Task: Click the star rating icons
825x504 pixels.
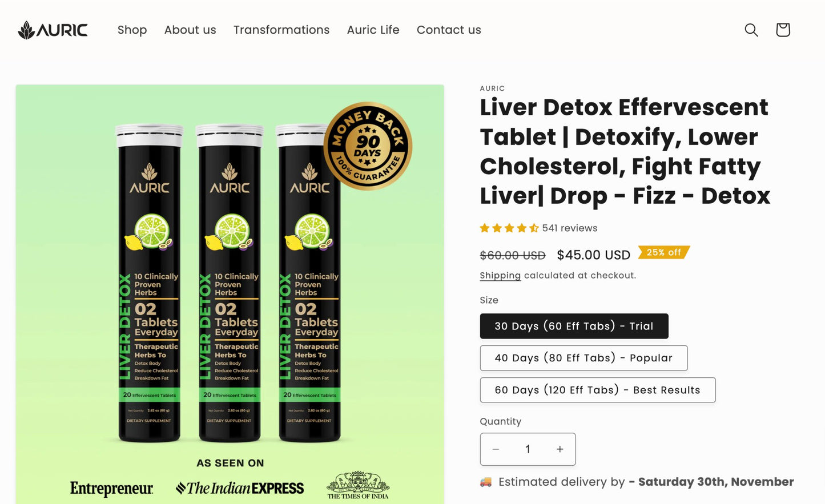Action: [509, 228]
